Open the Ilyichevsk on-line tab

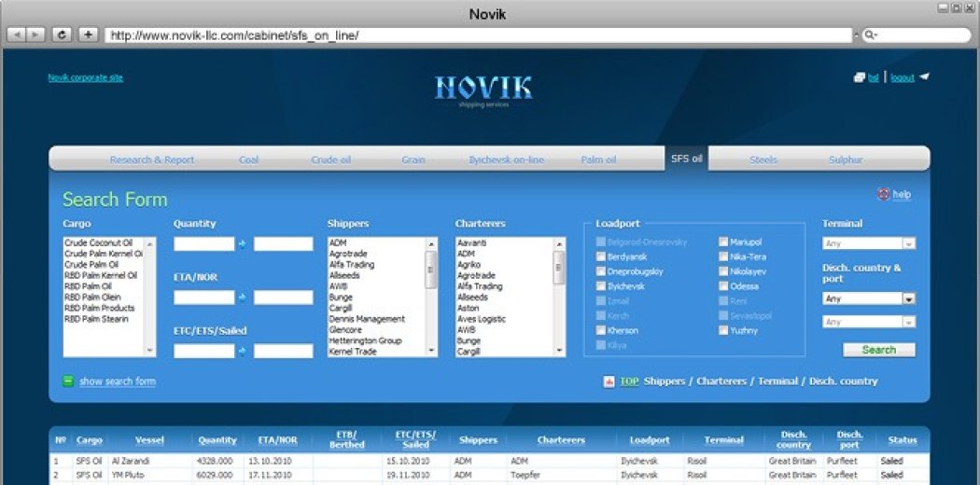coord(506,159)
